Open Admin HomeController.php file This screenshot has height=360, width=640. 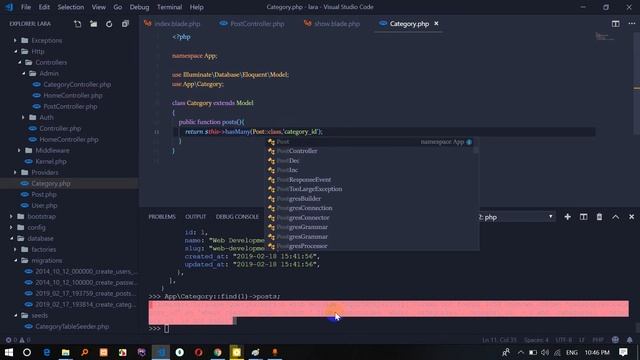point(73,96)
